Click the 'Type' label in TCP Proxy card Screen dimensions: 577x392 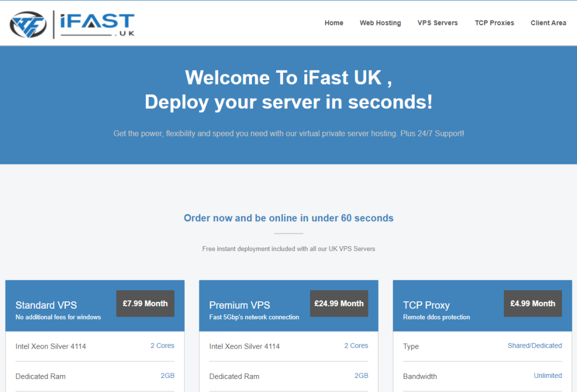tap(411, 346)
